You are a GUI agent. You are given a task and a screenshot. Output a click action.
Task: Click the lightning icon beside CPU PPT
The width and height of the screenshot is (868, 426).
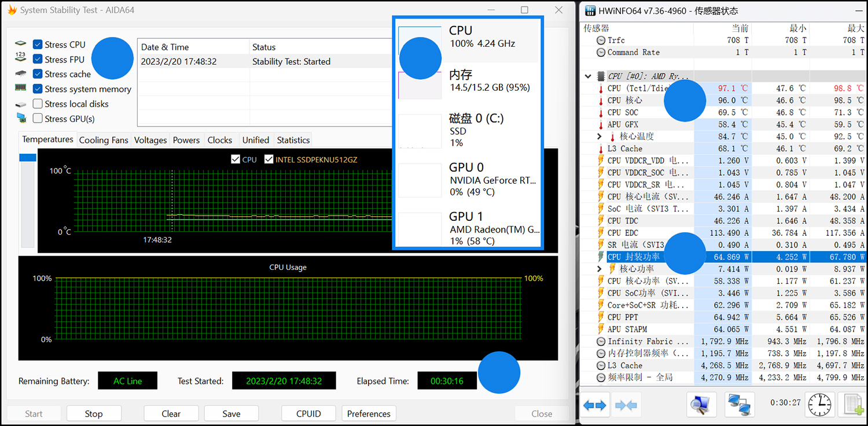pos(601,317)
